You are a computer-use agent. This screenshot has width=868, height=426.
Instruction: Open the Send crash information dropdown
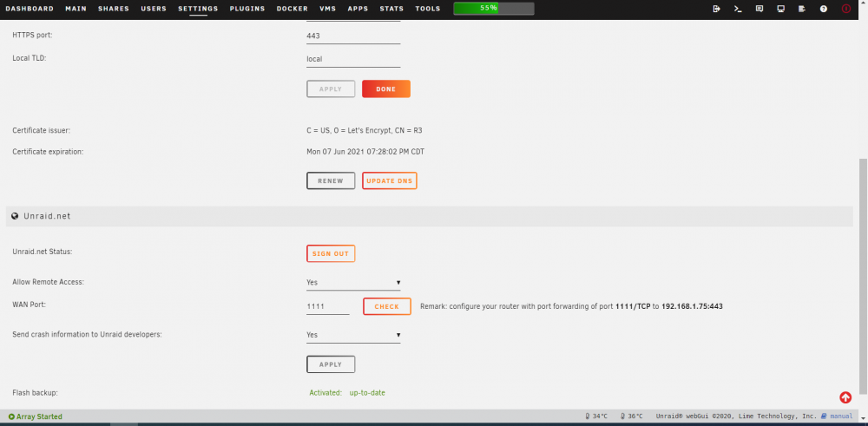[x=353, y=335]
